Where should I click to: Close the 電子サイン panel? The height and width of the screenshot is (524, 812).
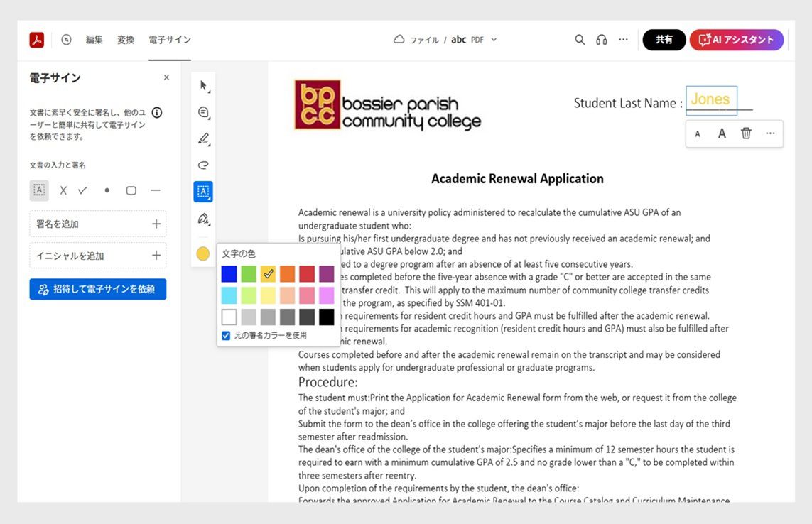166,77
